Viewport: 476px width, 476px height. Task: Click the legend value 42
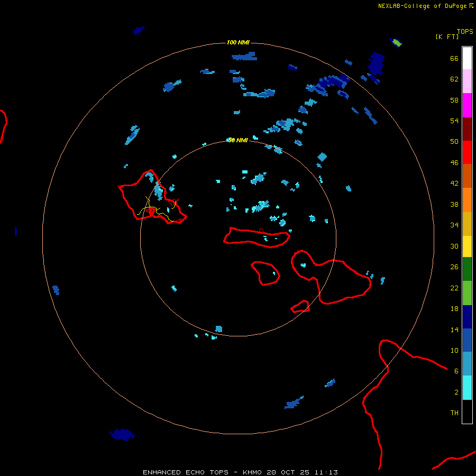click(454, 184)
